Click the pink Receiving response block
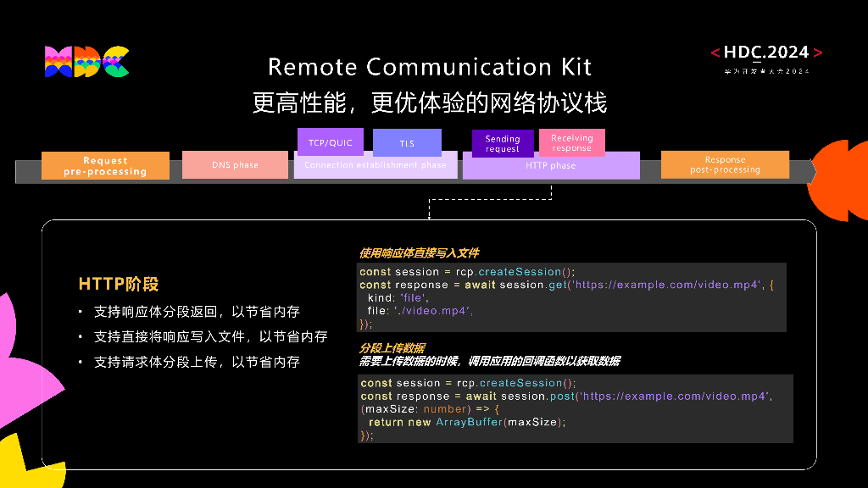This screenshot has height=488, width=868. [x=571, y=141]
